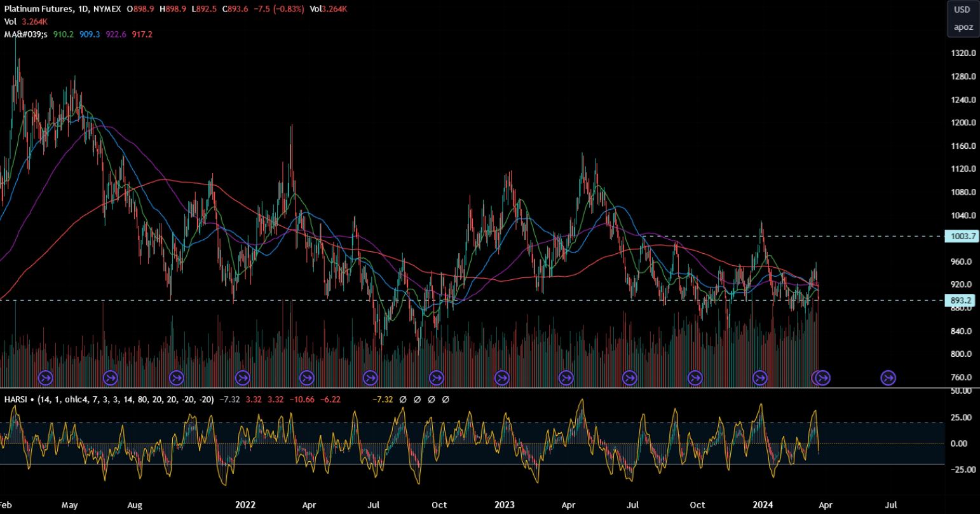
Task: Click the HARSI indicator legend name
Action: tap(16, 399)
